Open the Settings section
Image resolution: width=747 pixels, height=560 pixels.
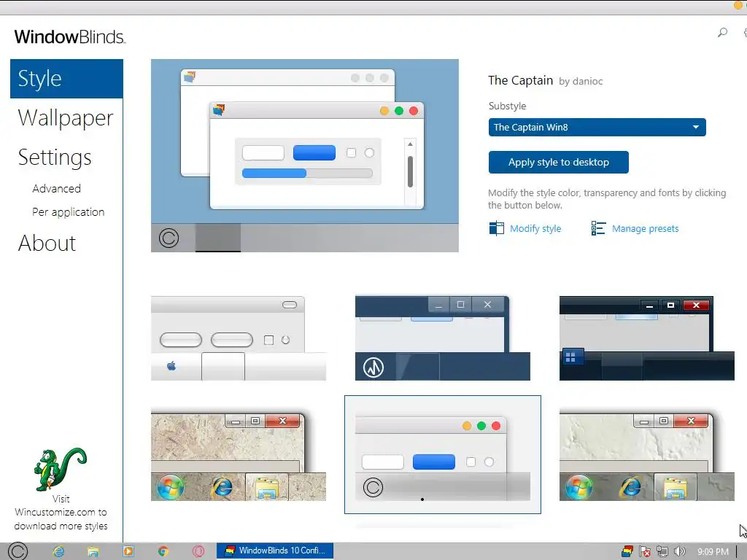(55, 157)
